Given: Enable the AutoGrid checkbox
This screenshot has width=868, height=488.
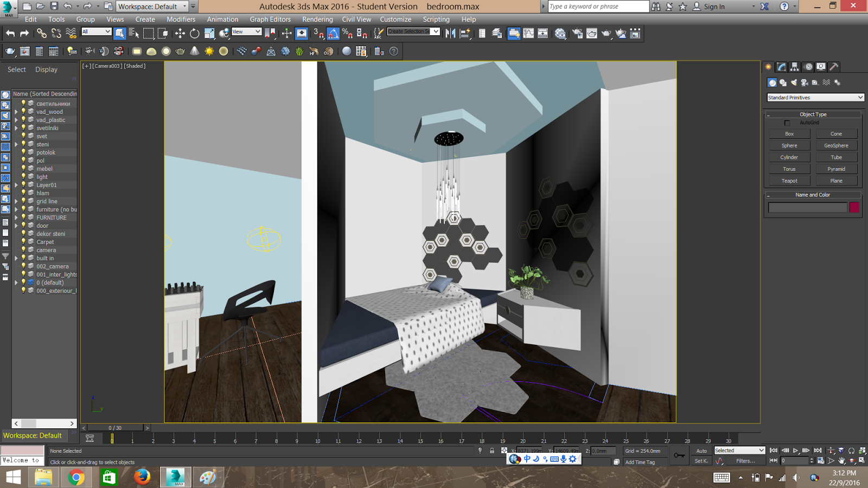Looking at the screenshot, I should tap(787, 123).
